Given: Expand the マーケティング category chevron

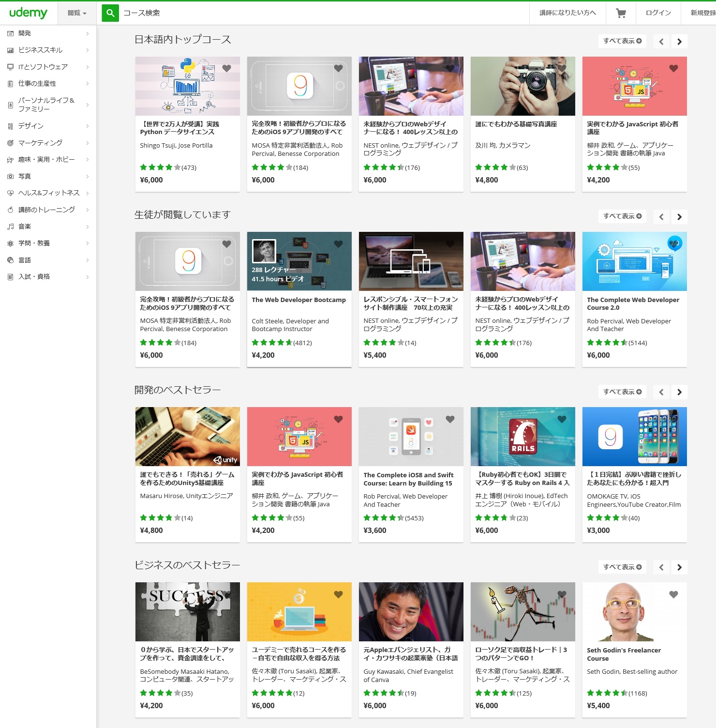Looking at the screenshot, I should 88,143.
